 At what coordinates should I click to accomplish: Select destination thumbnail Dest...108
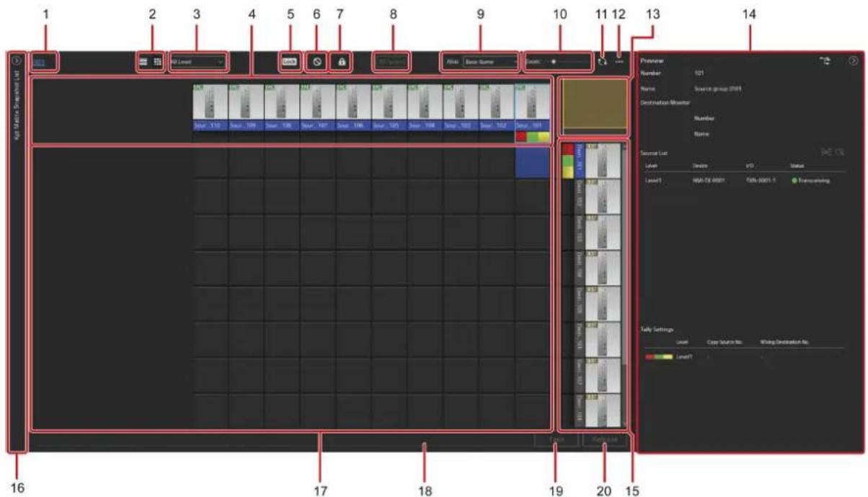point(603,412)
